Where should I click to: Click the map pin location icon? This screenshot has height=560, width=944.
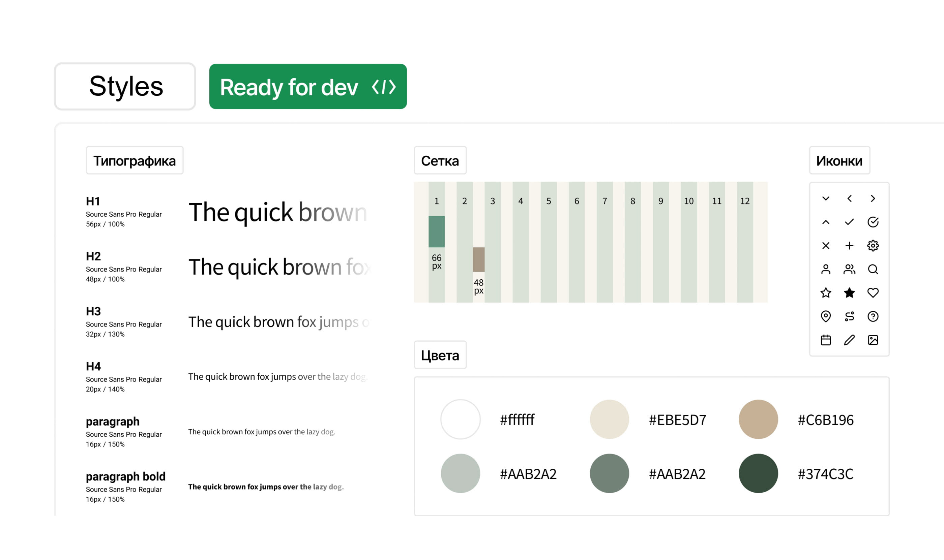coord(826,316)
